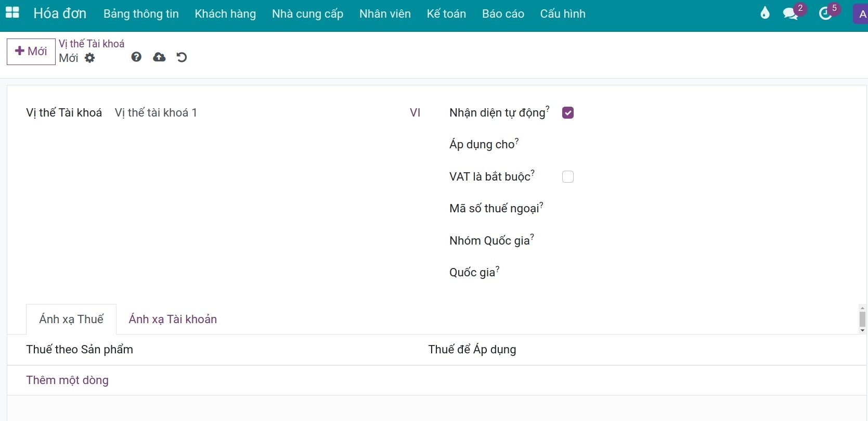Click the VI translation language button
This screenshot has width=868, height=421.
pos(415,113)
